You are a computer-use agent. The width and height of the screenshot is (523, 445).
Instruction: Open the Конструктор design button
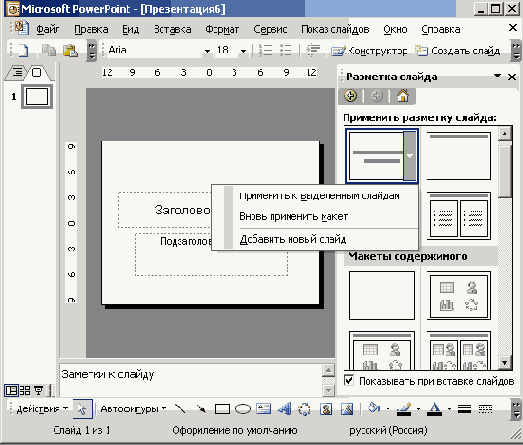point(369,51)
